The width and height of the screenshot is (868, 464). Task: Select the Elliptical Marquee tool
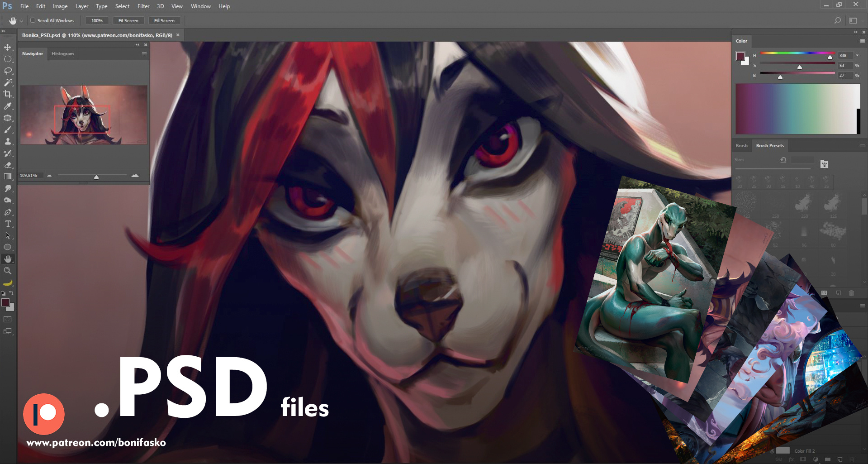pos(8,59)
